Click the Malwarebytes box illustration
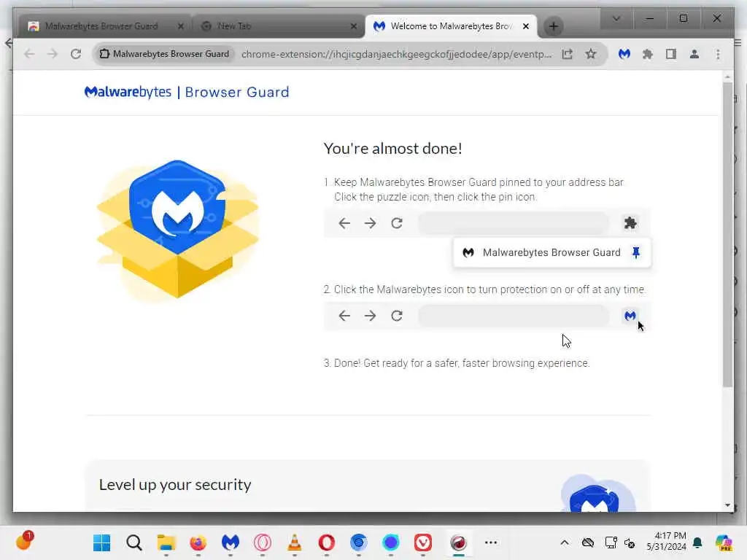The image size is (747, 560). click(178, 230)
